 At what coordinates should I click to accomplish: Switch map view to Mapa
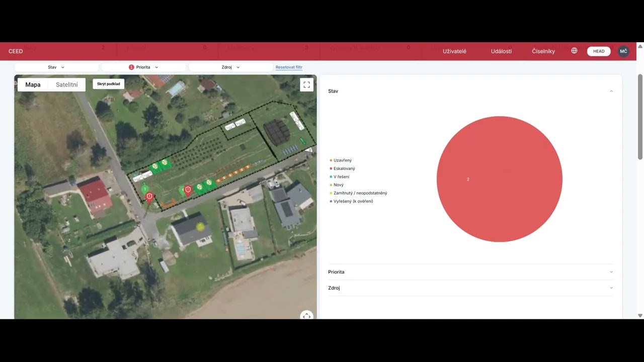(33, 84)
